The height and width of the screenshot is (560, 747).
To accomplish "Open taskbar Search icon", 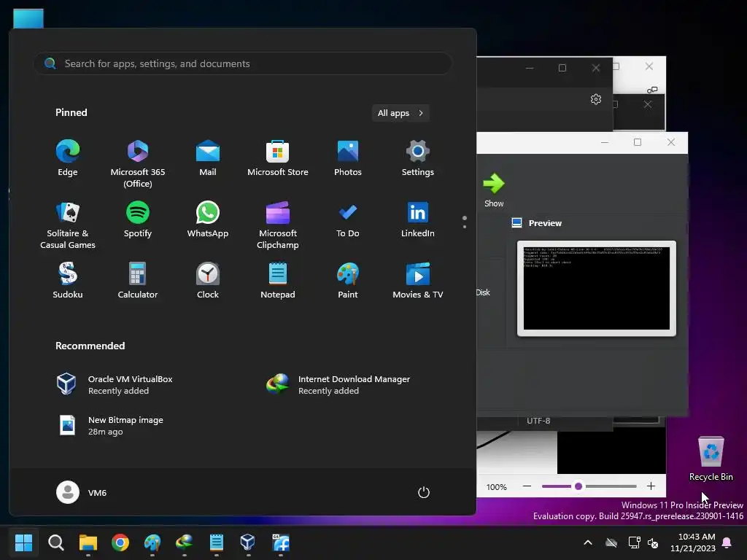I will coord(55,542).
